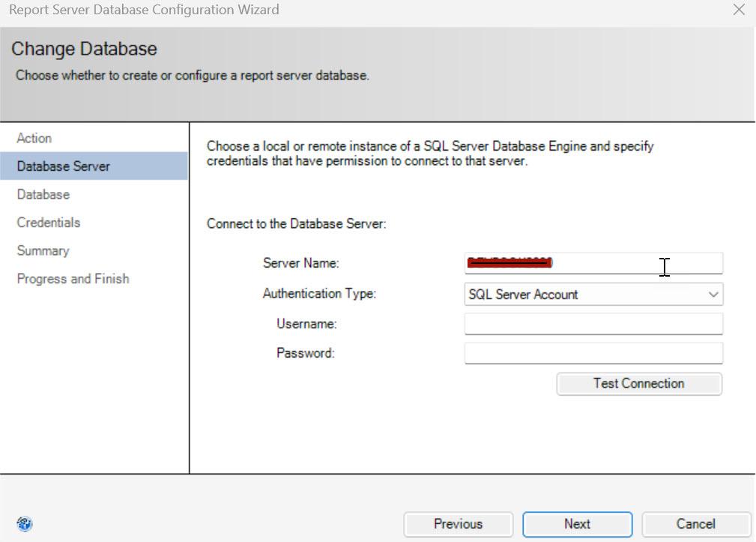The height and width of the screenshot is (542, 756).
Task: Jump to the Database step in sidebar
Action: [x=43, y=195]
